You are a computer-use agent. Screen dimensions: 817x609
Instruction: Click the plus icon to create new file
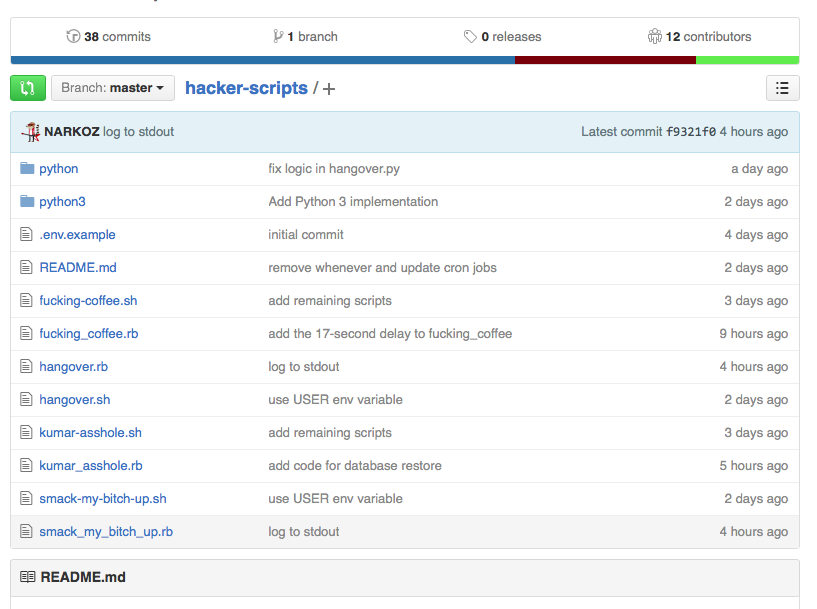pos(329,89)
